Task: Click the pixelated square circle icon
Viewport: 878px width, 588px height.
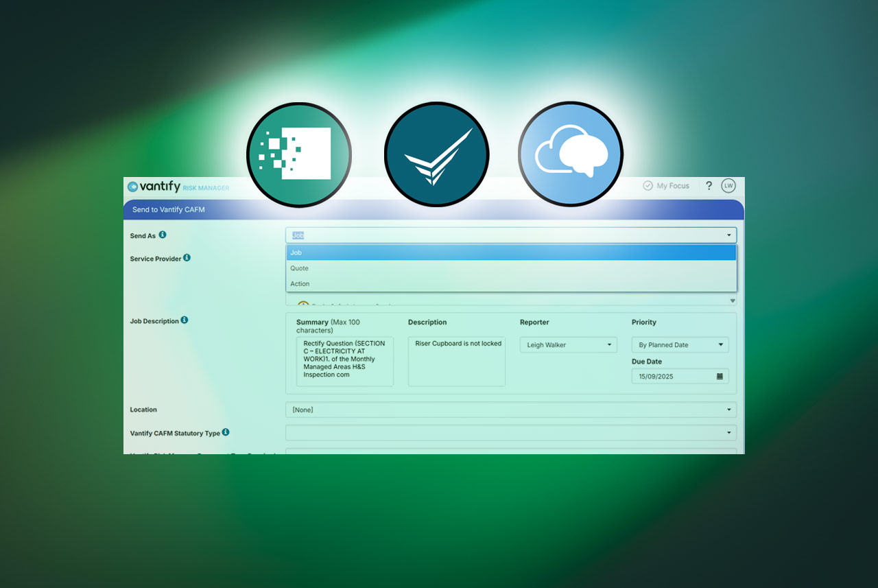Action: (298, 154)
